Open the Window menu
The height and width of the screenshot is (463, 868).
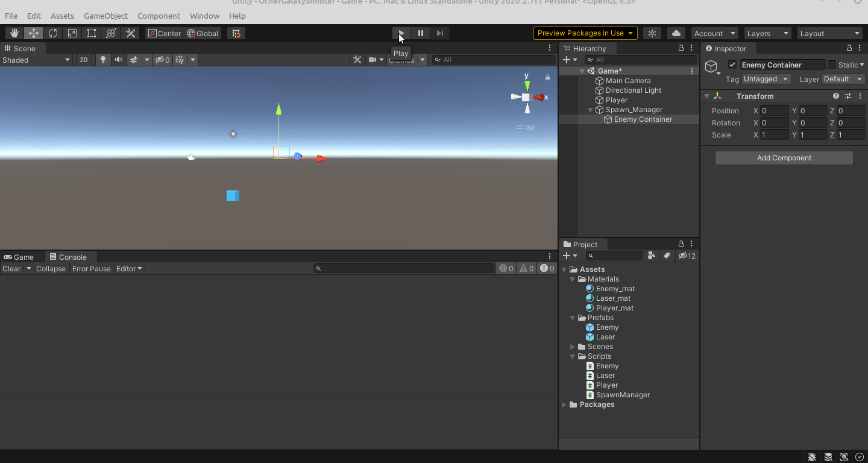[205, 16]
